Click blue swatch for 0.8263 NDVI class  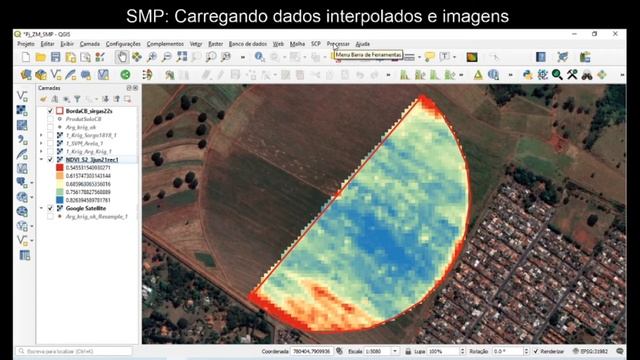60,200
